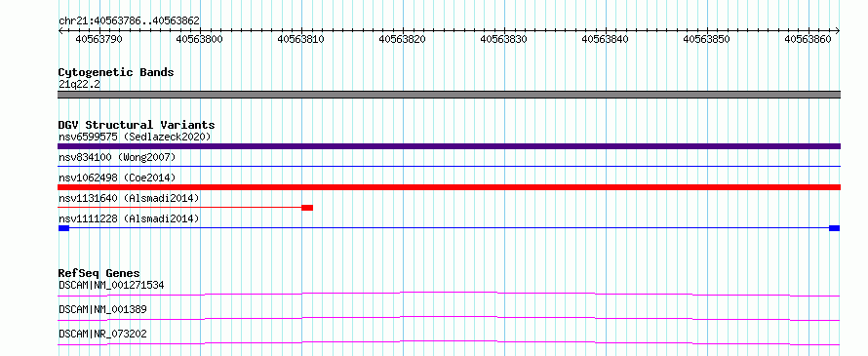Viewport: 868px width, 356px height.
Task: Click the ruler's right arrow end
Action: pos(838,30)
